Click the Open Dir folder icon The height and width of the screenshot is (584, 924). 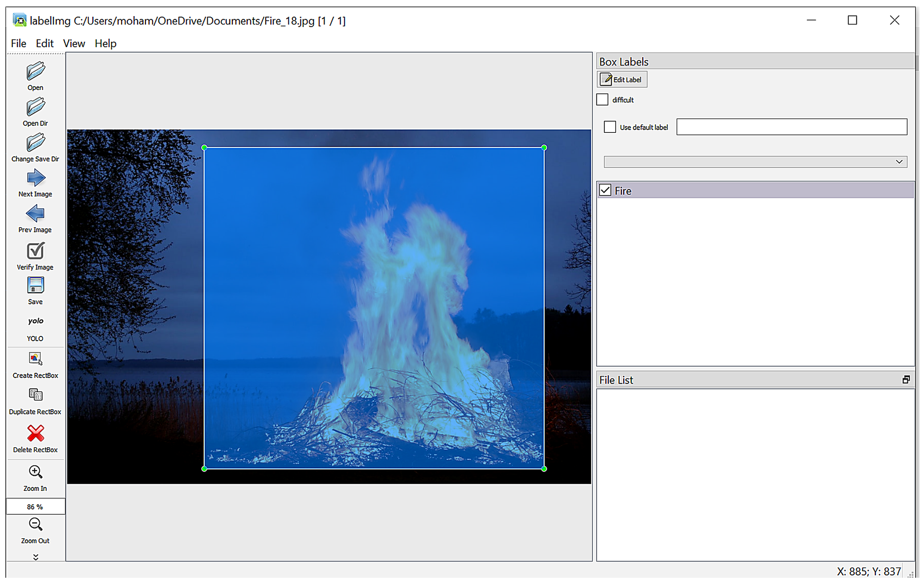[x=35, y=107]
